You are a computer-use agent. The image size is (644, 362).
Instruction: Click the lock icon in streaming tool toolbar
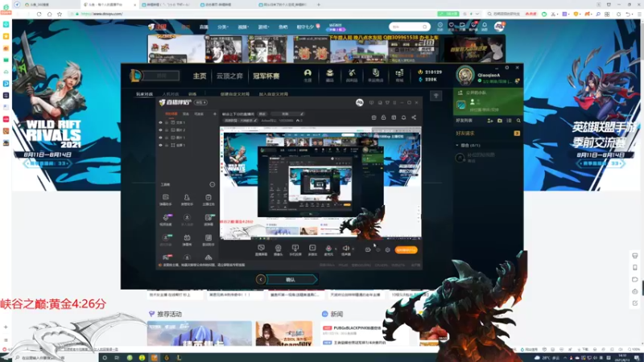pos(384,117)
